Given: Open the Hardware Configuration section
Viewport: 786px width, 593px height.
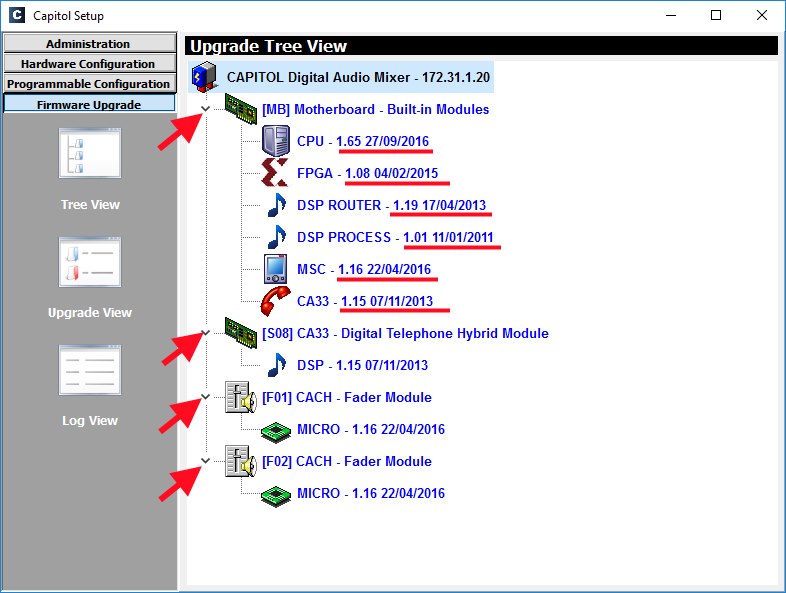Looking at the screenshot, I should (x=89, y=63).
